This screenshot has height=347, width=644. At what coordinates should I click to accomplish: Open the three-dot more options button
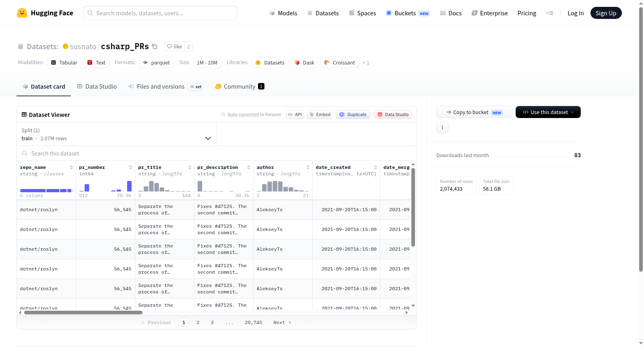click(x=442, y=127)
